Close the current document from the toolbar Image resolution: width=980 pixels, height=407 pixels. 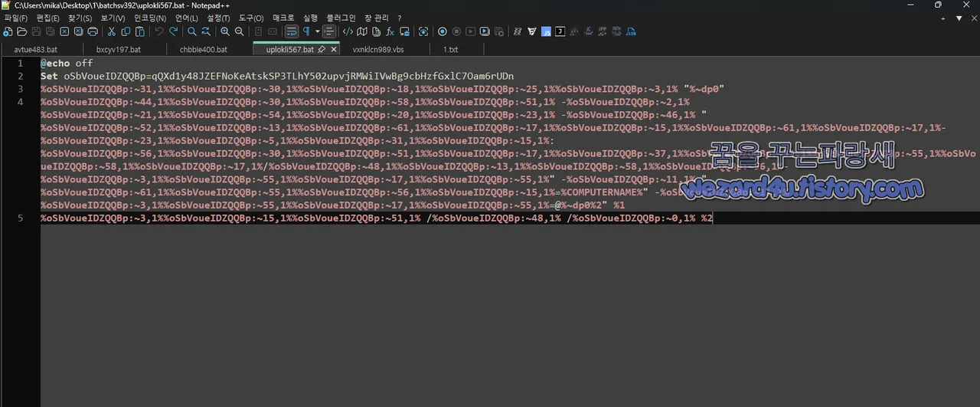64,31
